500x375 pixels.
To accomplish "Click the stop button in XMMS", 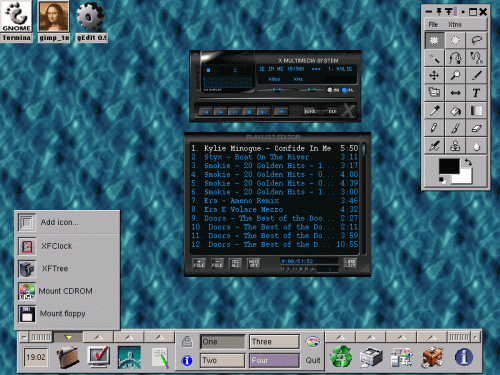I will pyautogui.click(x=249, y=112).
